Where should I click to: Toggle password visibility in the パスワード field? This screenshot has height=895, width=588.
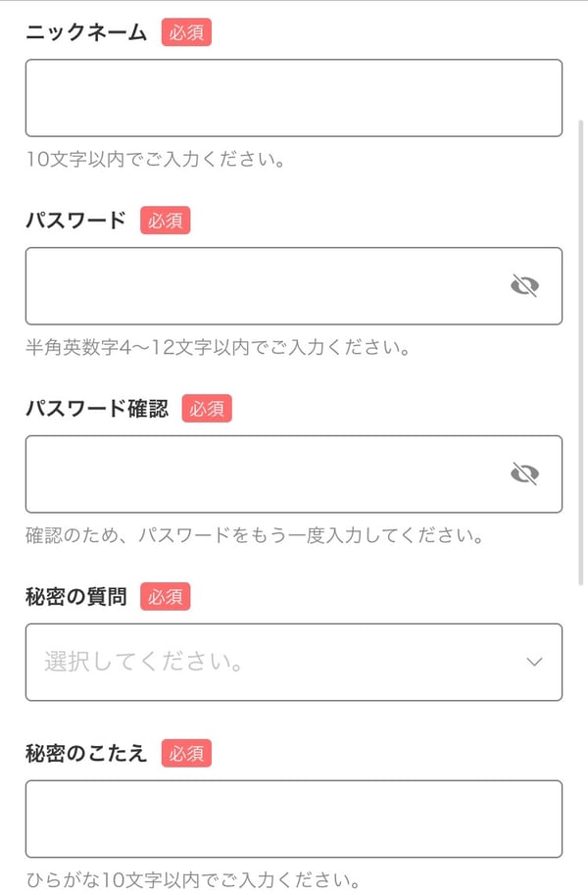pos(525,286)
